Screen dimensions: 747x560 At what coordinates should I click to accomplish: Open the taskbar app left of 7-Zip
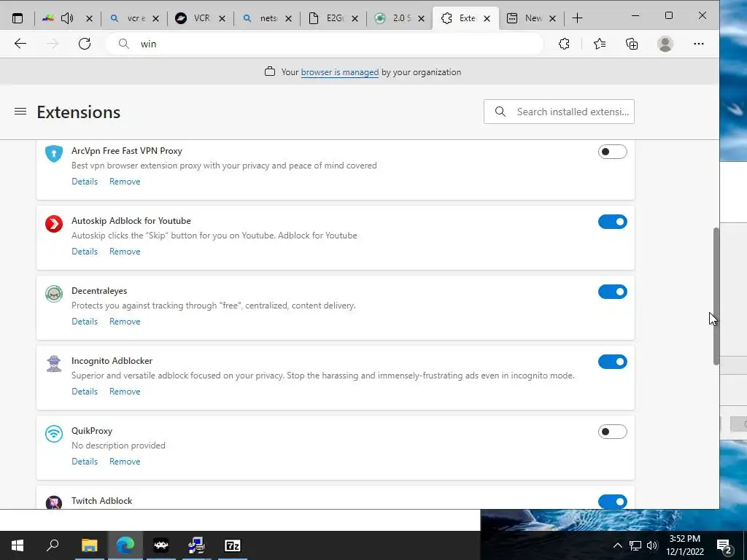point(196,545)
